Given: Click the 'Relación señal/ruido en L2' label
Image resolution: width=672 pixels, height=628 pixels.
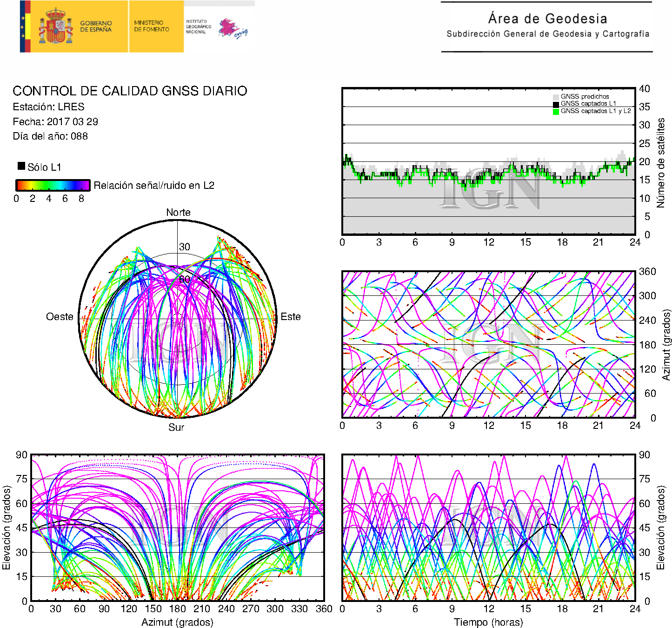Looking at the screenshot, I should (x=154, y=185).
